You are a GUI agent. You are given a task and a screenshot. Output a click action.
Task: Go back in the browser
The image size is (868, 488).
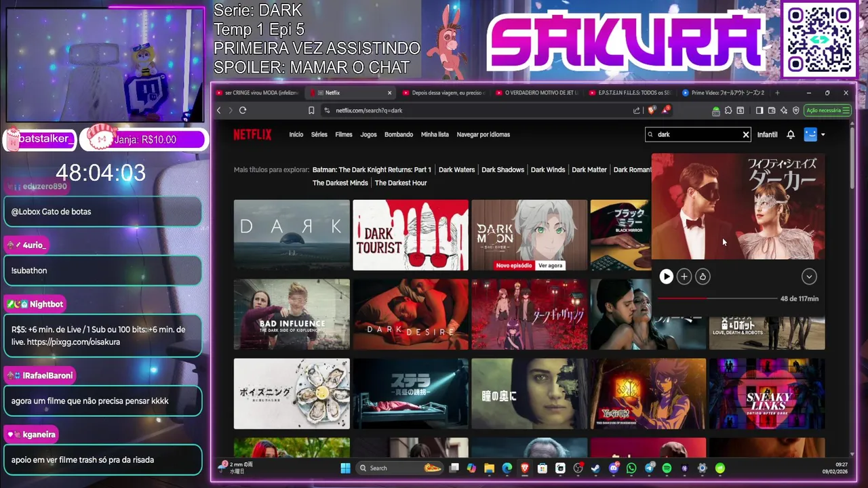tap(219, 110)
